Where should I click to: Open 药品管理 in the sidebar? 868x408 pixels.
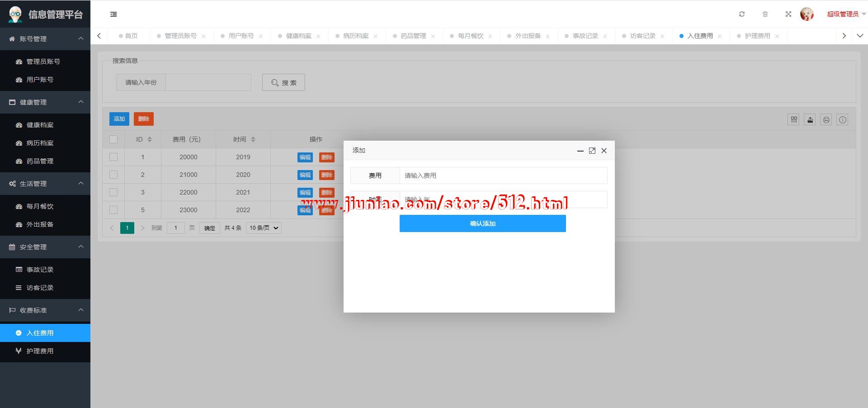tap(45, 161)
